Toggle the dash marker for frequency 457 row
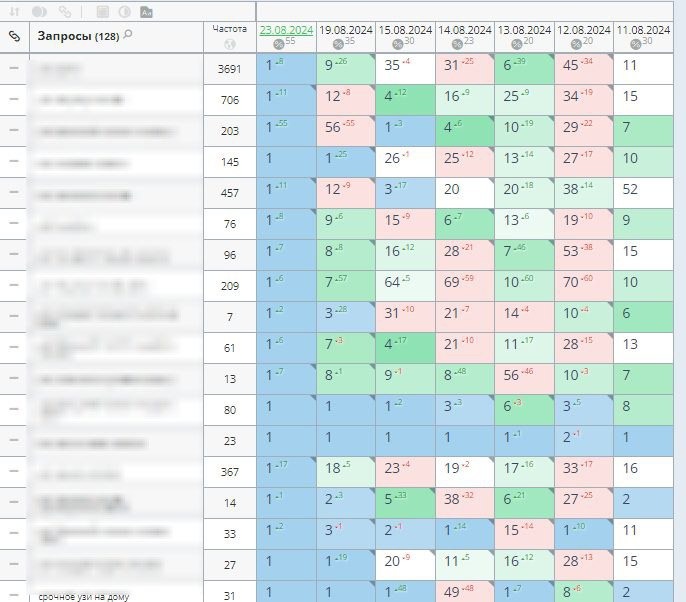Screen dimensions: 686x602 pos(14,192)
